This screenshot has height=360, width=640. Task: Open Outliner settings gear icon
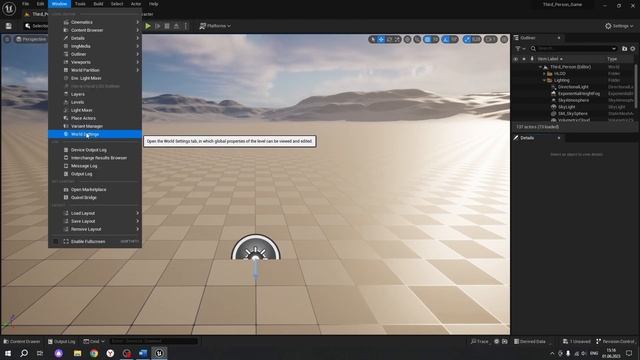633,49
